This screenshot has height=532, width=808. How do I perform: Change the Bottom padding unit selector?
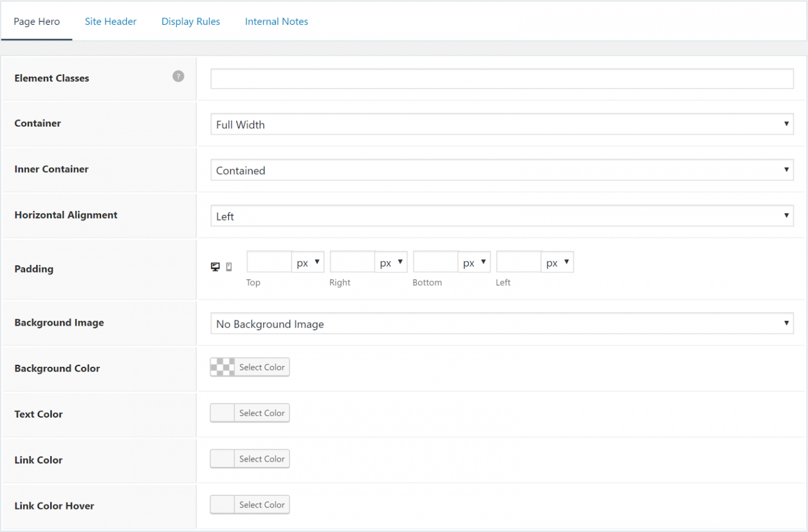click(x=474, y=262)
